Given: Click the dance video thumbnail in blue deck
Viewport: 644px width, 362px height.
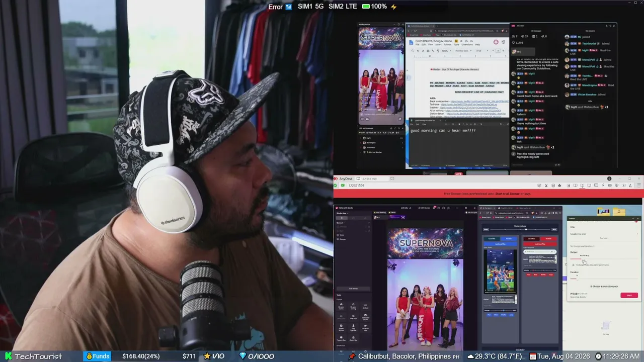Looking at the screenshot, I should click(500, 270).
